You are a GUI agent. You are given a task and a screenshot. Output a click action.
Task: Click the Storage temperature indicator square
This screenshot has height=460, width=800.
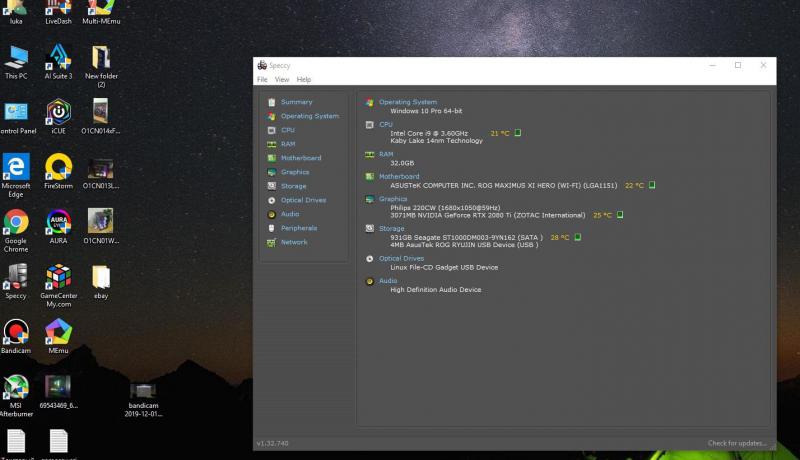[x=581, y=237]
